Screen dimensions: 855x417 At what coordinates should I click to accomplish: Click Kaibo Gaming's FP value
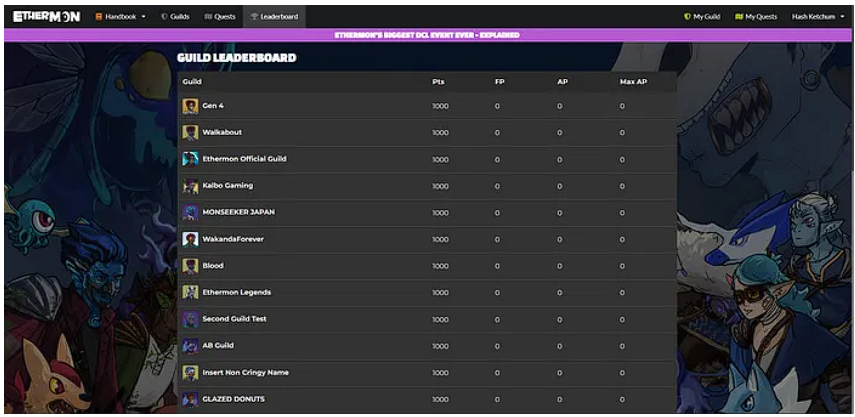497,186
